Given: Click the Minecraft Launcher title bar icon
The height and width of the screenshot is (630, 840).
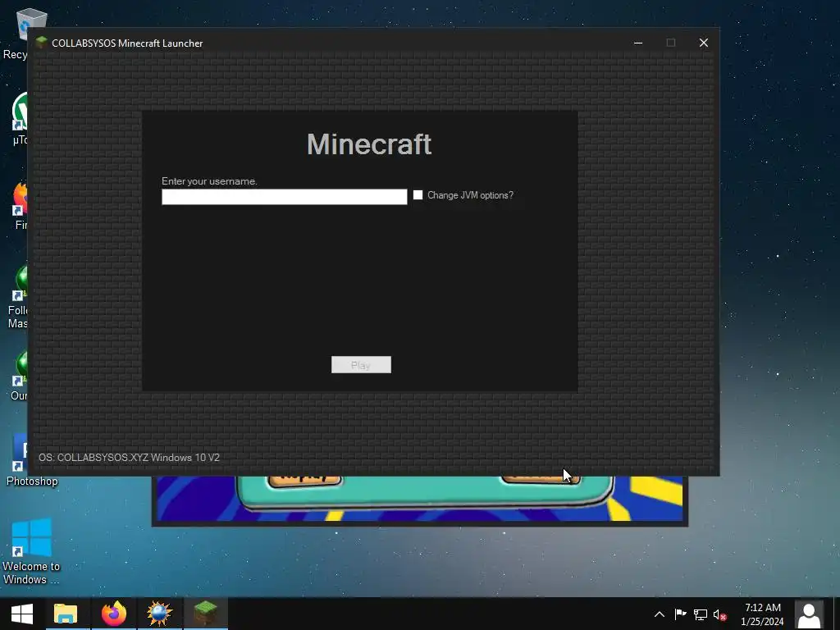Looking at the screenshot, I should (x=41, y=43).
